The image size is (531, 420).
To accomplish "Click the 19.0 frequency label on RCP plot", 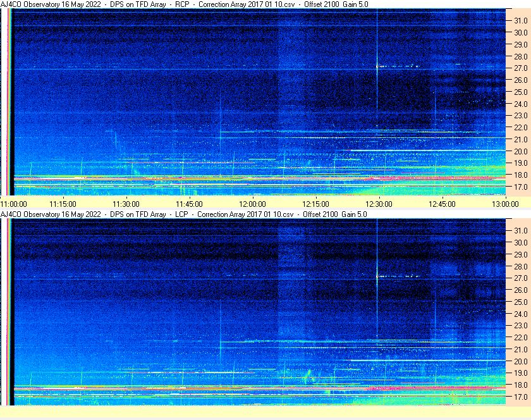I will click(521, 163).
